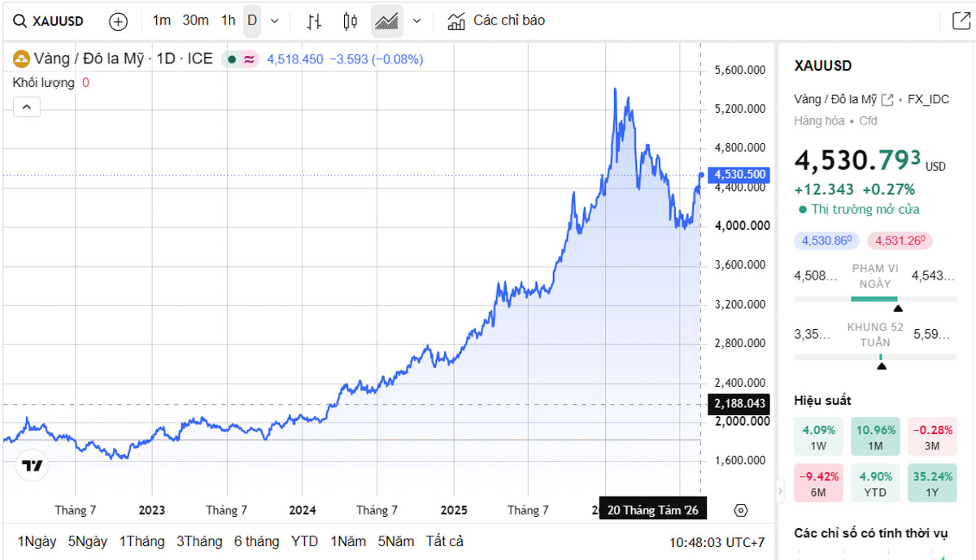Set range to 6 tháng

pos(256,541)
